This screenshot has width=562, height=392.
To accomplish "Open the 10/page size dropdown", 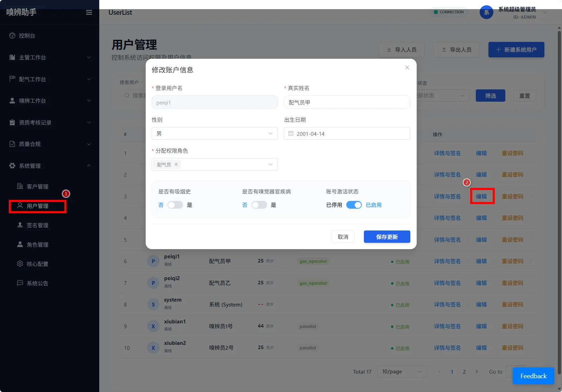I will point(402,372).
